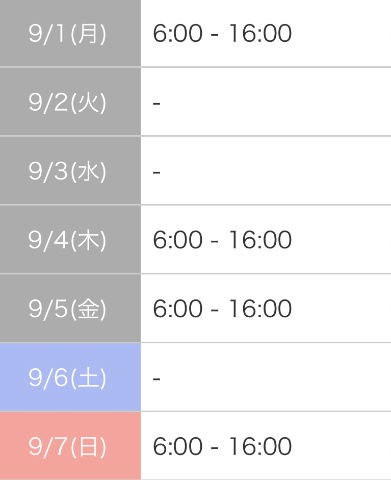Click the 金 character in the Friday label
The image size is (391, 480).
click(88, 309)
